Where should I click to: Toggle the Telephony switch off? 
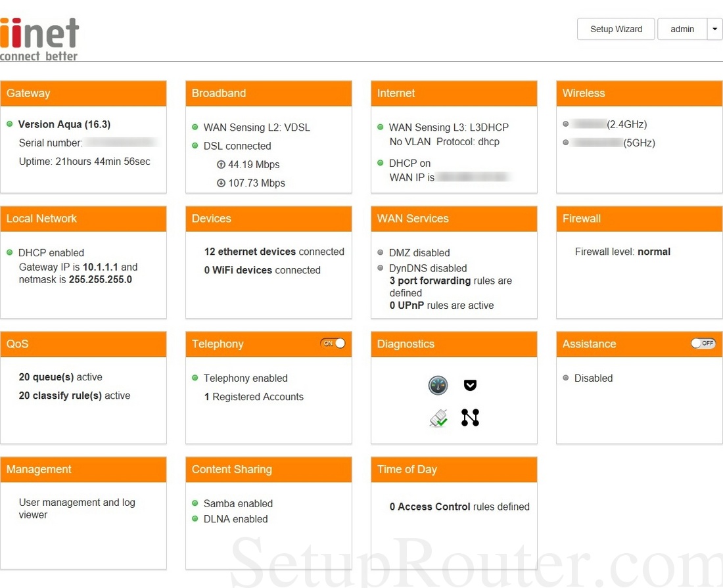(x=333, y=344)
